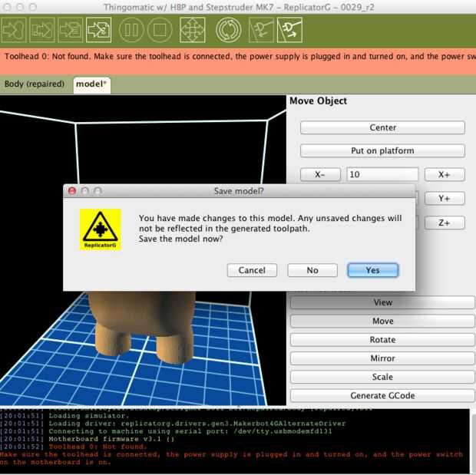The width and height of the screenshot is (476, 475).
Task: Click the Z+ move button
Action: point(444,223)
